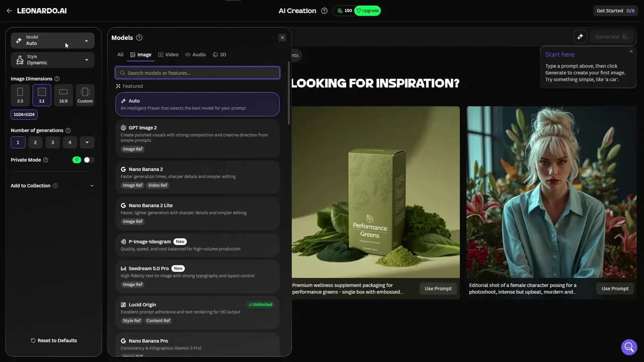644x362 pixels.
Task: Select the 16:9 aspect ratio
Action: [x=63, y=95]
